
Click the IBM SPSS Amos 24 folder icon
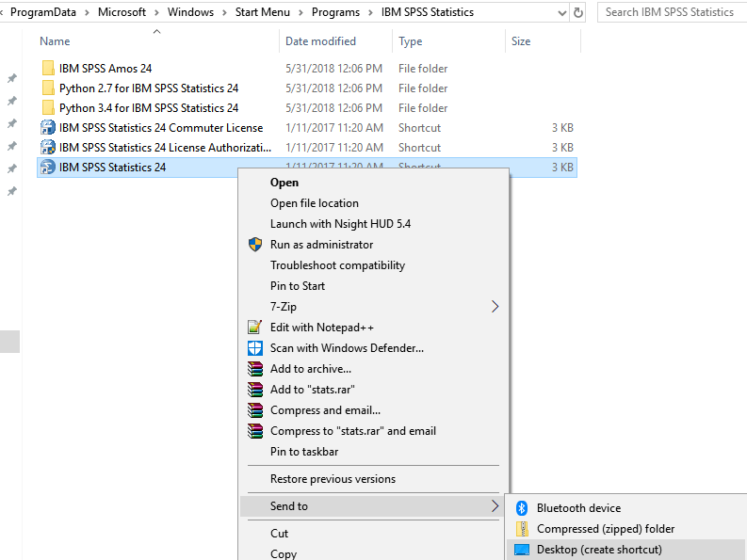point(48,68)
